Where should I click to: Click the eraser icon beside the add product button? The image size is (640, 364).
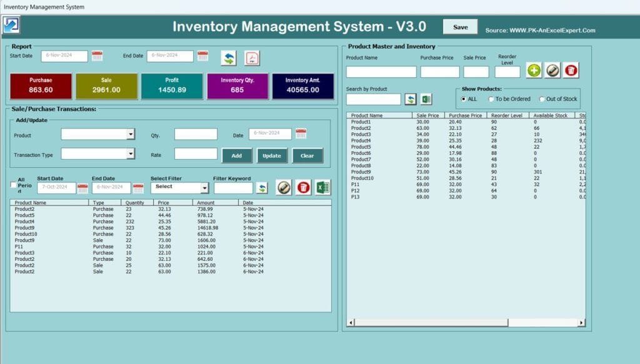[552, 70]
